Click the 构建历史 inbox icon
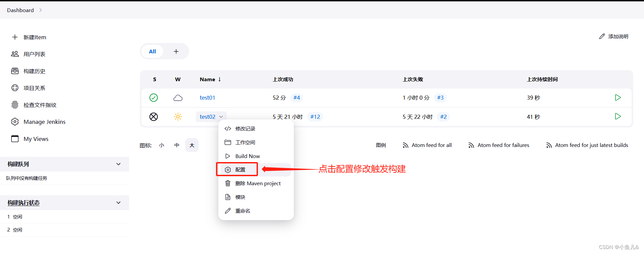This screenshot has height=253, width=644. pyautogui.click(x=15, y=71)
